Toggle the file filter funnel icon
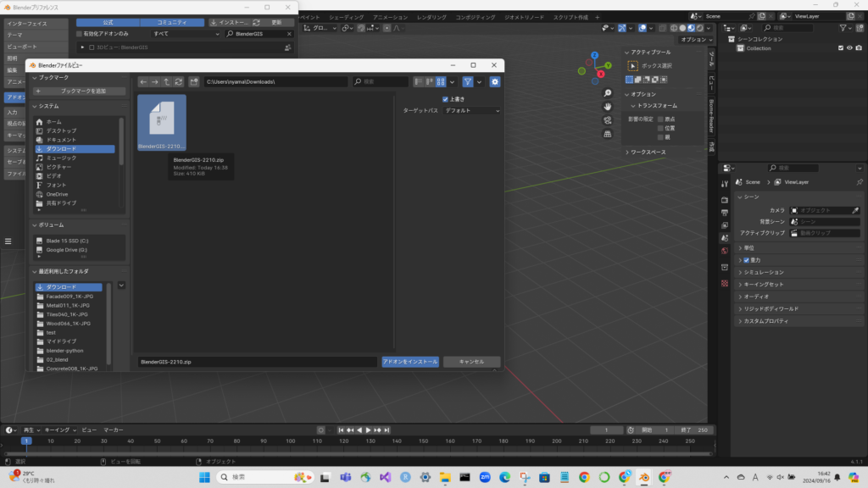Image resolution: width=868 pixels, height=488 pixels. pos(467,81)
